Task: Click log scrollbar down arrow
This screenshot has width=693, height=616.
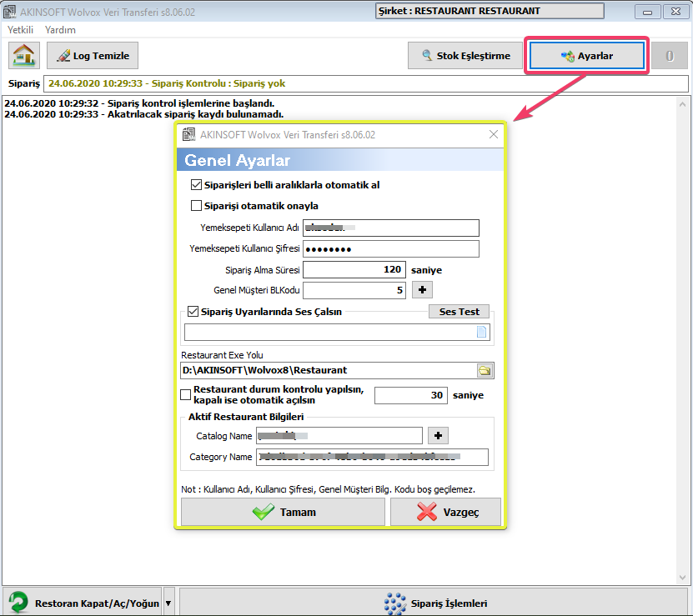Action: [682, 577]
